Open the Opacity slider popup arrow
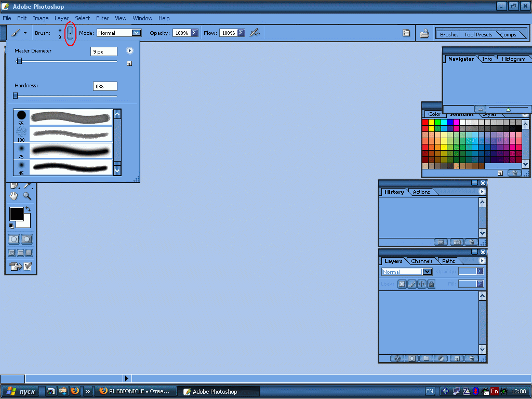Viewport: 532px width, 399px height. click(194, 33)
